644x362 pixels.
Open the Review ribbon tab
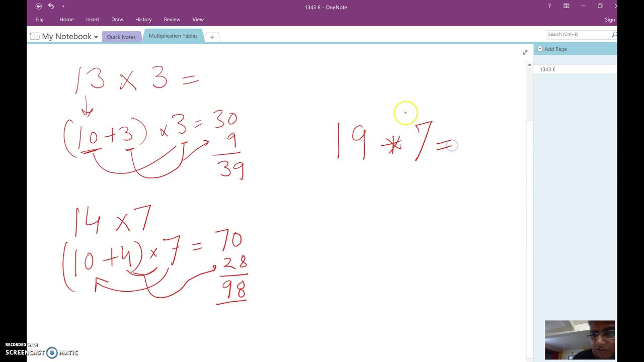click(172, 20)
